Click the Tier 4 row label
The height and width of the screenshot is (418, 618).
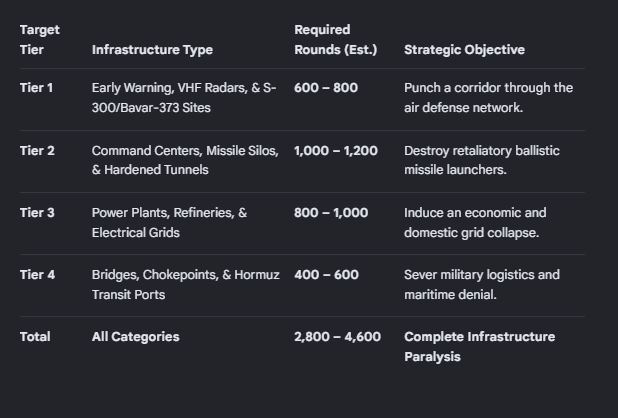click(x=37, y=275)
